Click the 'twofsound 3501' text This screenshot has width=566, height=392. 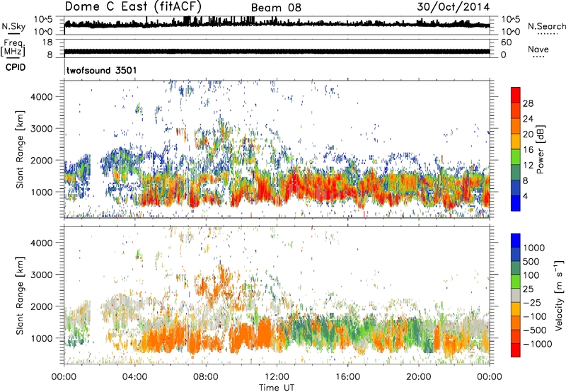pyautogui.click(x=101, y=70)
